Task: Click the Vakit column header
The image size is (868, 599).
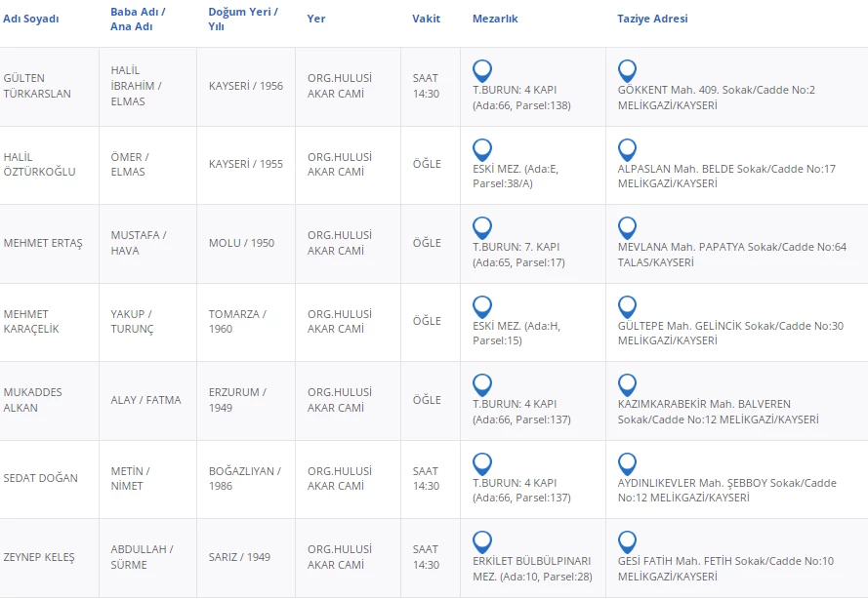Action: [426, 19]
